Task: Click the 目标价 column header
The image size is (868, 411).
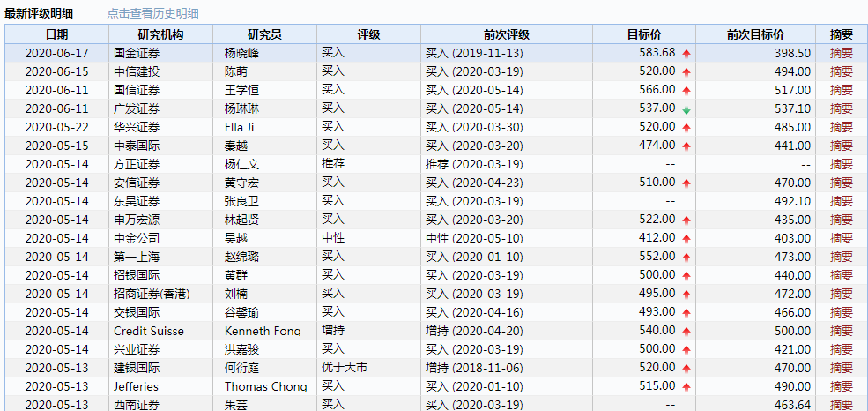Action: point(644,34)
